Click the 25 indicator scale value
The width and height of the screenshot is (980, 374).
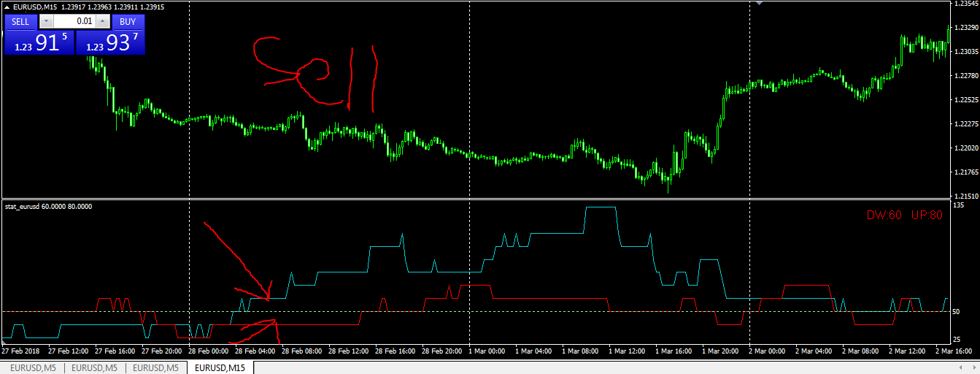957,340
